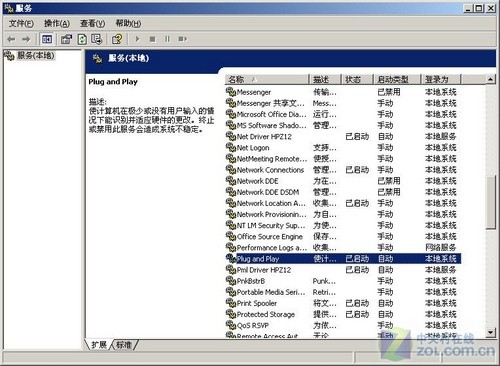
Task: Open the 文件(F) menu
Action: pyautogui.click(x=21, y=23)
